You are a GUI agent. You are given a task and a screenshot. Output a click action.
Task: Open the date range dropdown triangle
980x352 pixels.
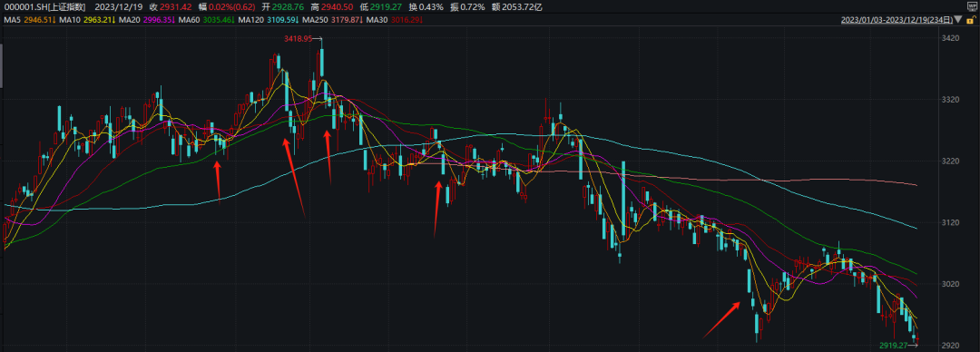(x=958, y=19)
